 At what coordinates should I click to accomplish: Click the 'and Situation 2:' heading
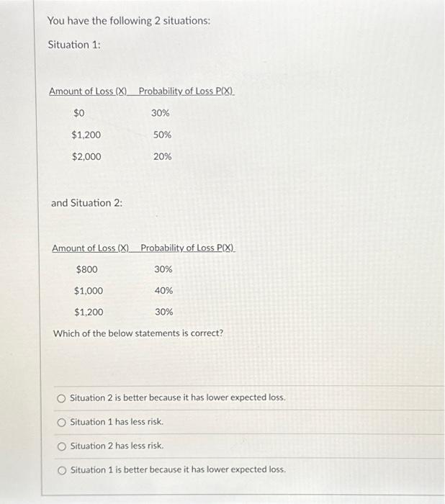(x=87, y=203)
